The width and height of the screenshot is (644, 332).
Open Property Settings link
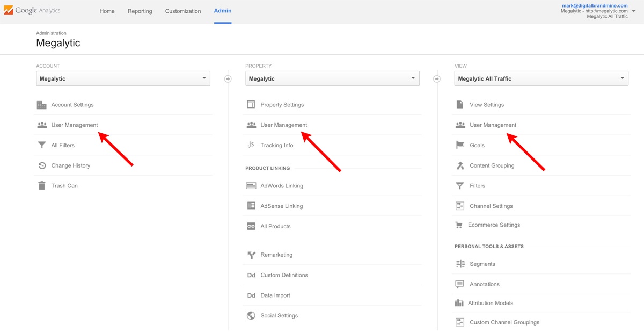(x=282, y=105)
